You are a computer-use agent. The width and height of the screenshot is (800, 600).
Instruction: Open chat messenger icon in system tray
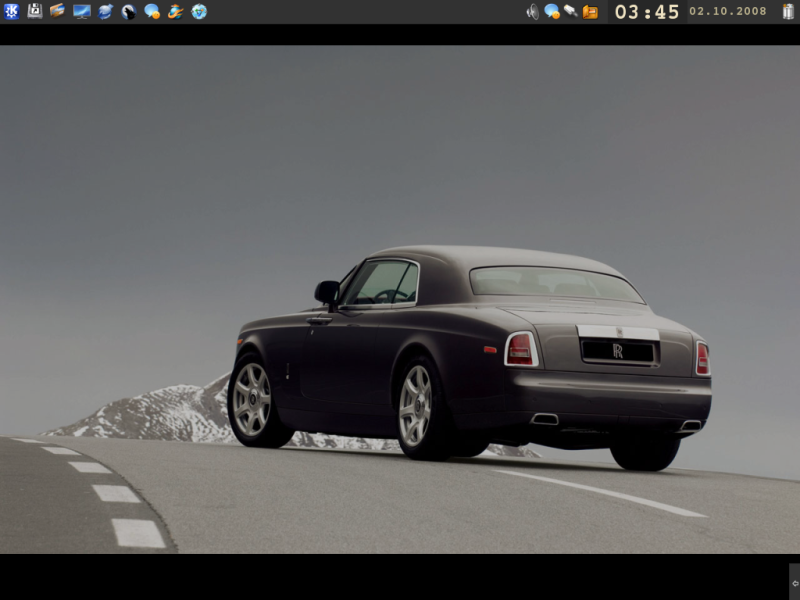(552, 11)
